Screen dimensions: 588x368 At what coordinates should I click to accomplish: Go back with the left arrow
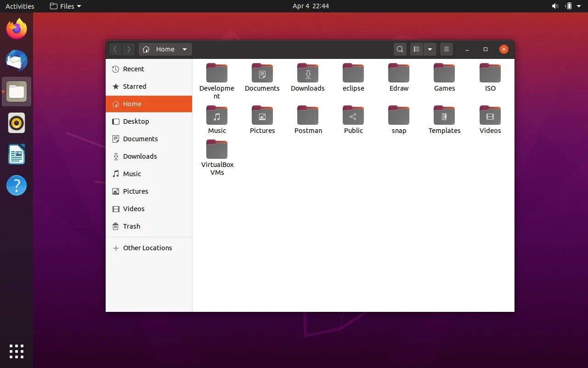pyautogui.click(x=115, y=49)
